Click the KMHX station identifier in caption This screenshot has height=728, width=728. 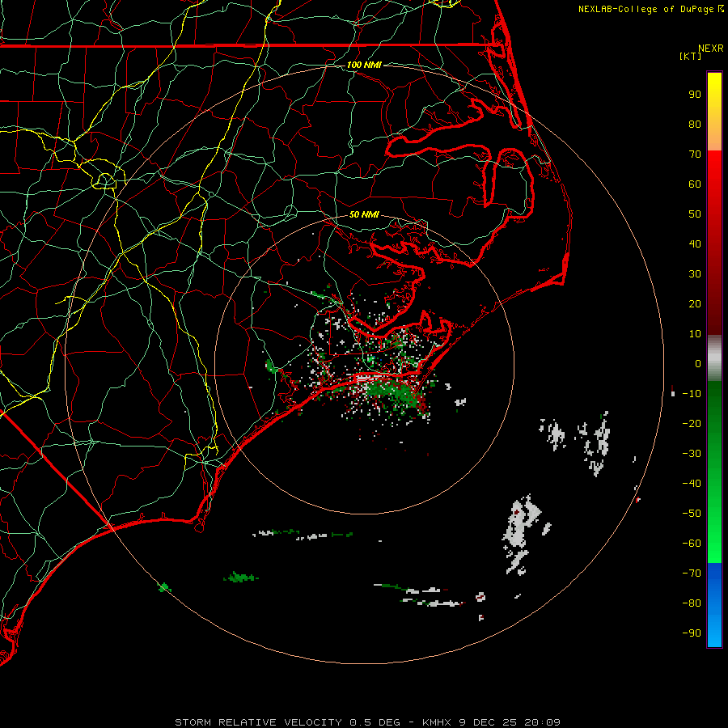[x=437, y=722]
